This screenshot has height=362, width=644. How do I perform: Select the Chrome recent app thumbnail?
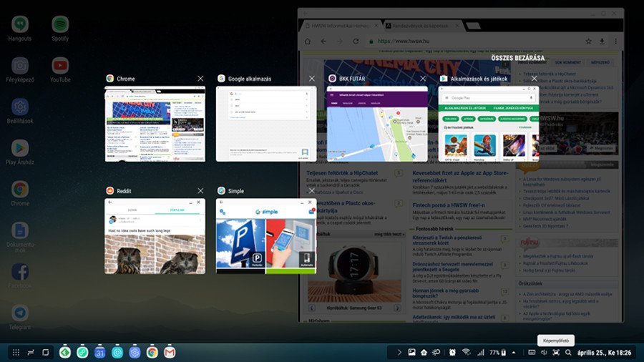pos(155,124)
